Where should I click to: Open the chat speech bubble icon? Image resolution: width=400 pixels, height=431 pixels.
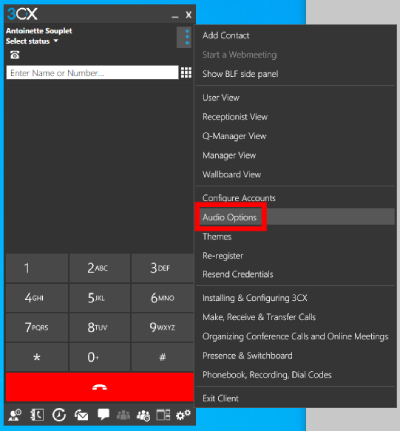coord(103,414)
